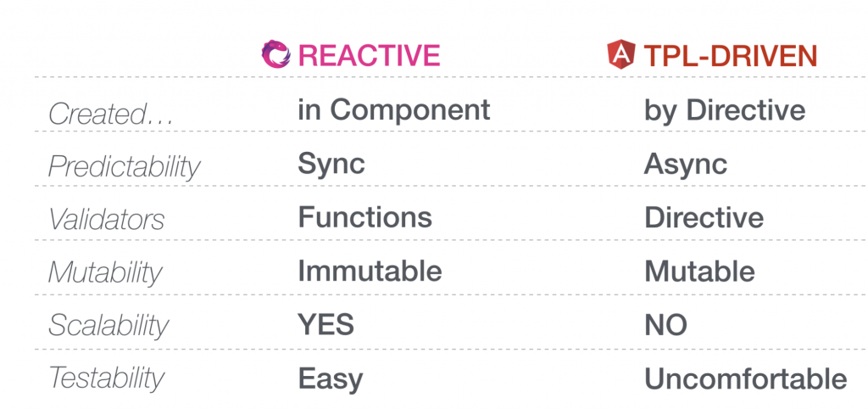Select the REACTIVE column heading
The image size is (868, 409).
[370, 55]
